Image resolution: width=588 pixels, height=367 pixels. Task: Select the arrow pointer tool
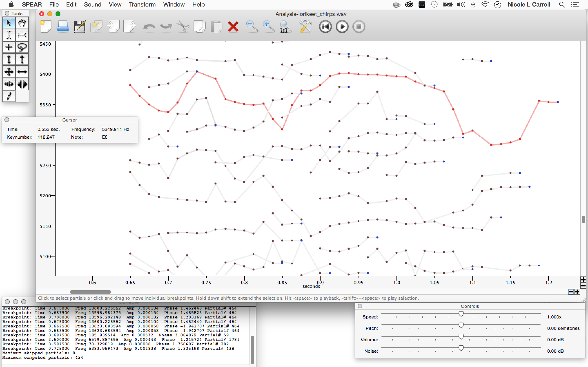[x=9, y=23]
